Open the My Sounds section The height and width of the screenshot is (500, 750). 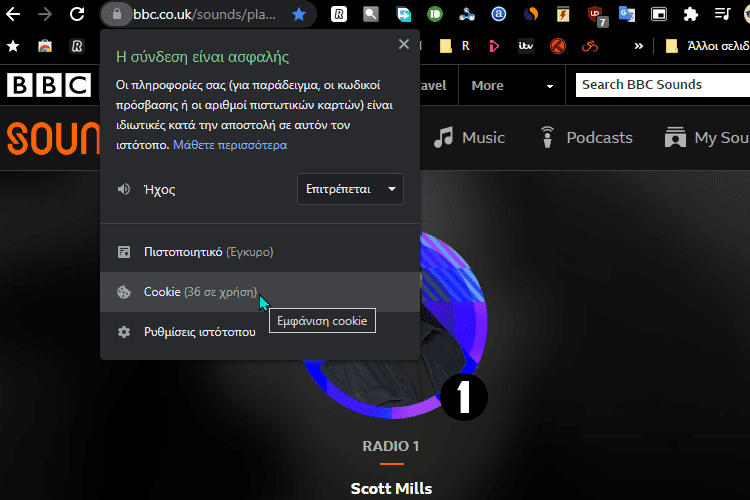coord(707,138)
